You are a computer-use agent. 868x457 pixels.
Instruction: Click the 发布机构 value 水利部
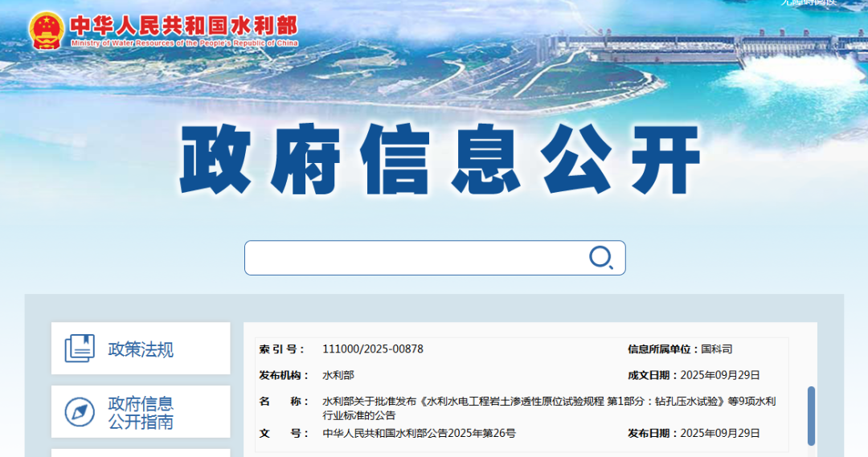338,375
